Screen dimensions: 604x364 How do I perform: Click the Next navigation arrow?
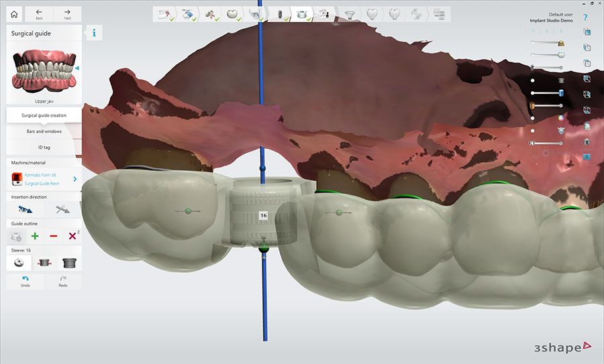[67, 15]
